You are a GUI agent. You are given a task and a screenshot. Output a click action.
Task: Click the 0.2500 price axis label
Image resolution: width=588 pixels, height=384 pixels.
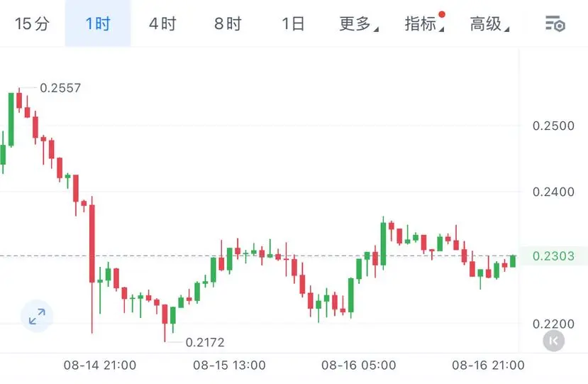(x=553, y=126)
